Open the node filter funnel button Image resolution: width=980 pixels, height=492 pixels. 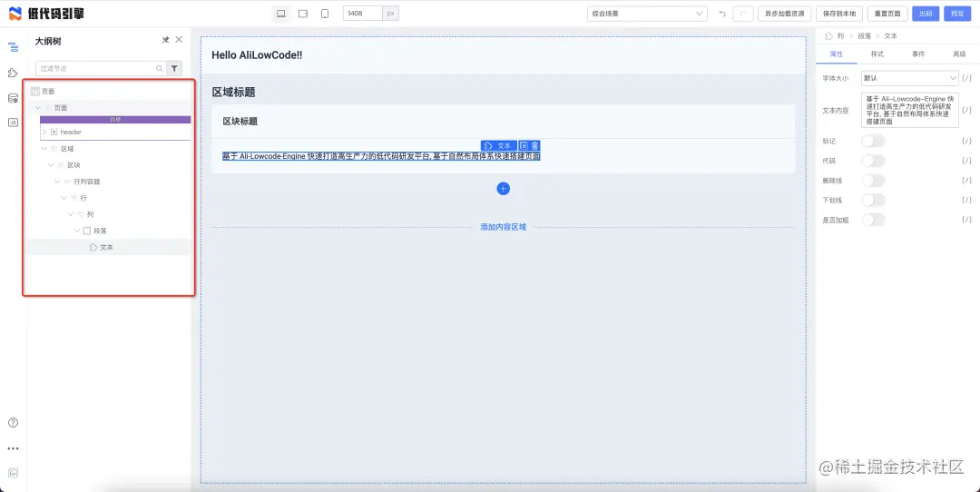[174, 69]
